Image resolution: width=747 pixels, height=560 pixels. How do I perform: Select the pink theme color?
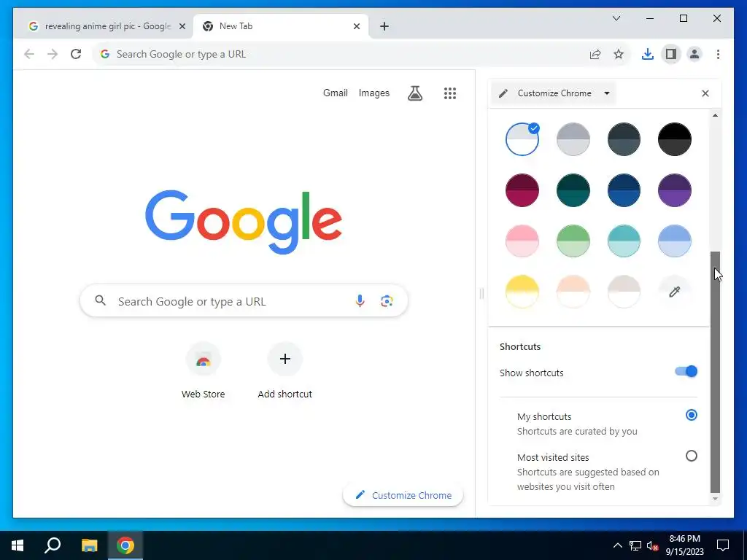pyautogui.click(x=522, y=241)
